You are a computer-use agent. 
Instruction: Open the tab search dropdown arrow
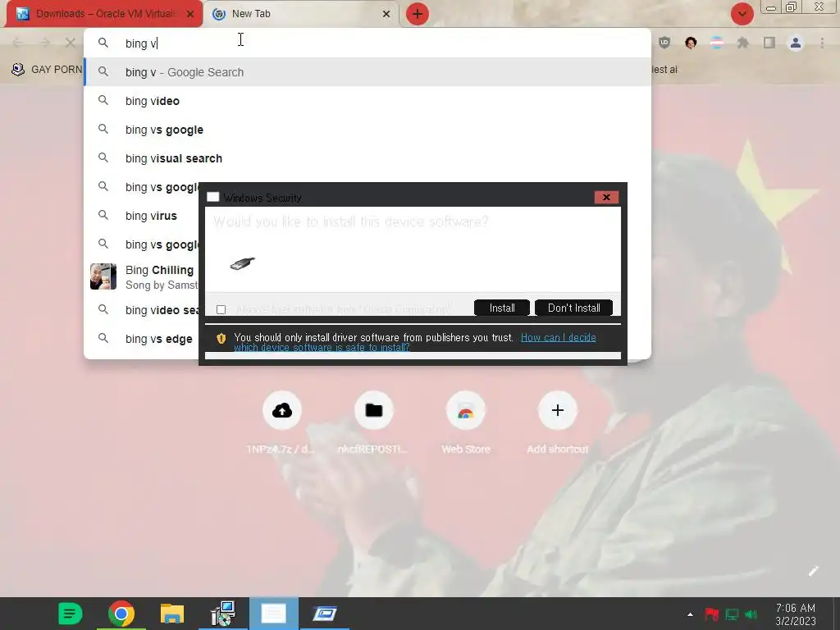pos(742,14)
